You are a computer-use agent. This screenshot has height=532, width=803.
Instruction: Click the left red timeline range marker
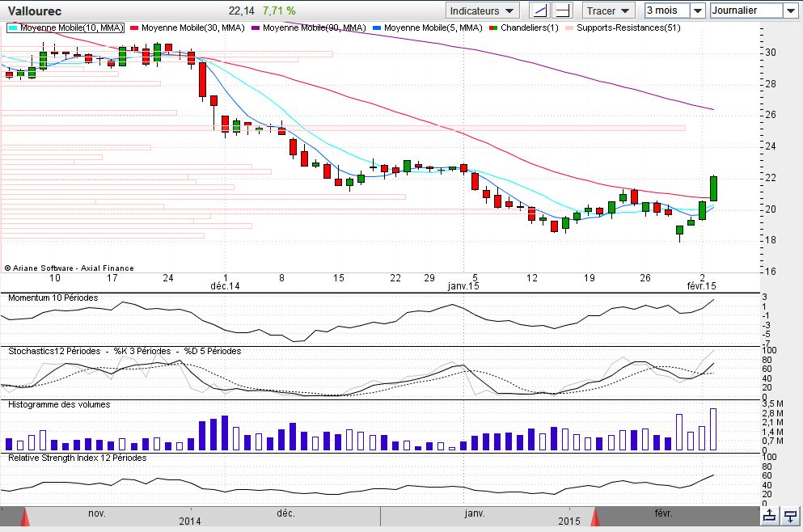24,517
